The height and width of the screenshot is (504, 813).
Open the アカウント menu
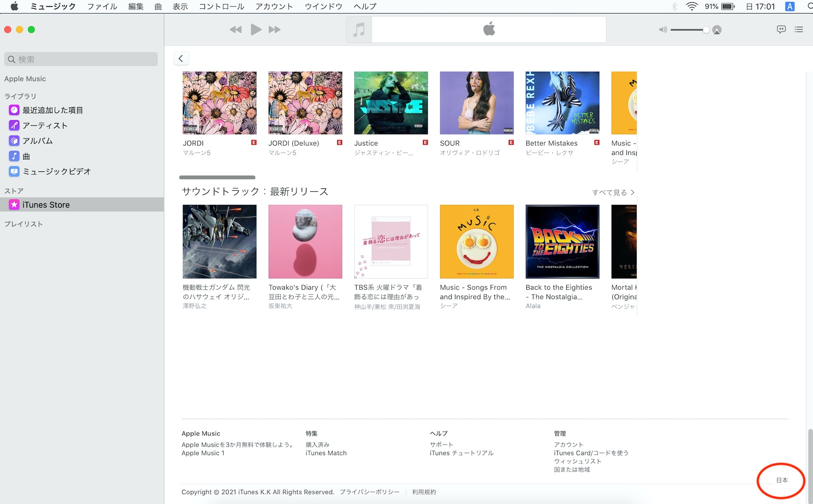(x=274, y=7)
